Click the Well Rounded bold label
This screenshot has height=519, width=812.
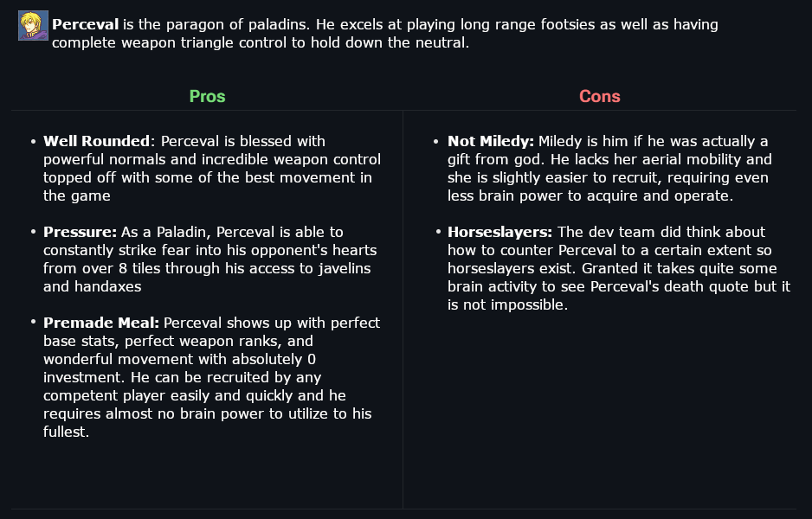click(97, 141)
